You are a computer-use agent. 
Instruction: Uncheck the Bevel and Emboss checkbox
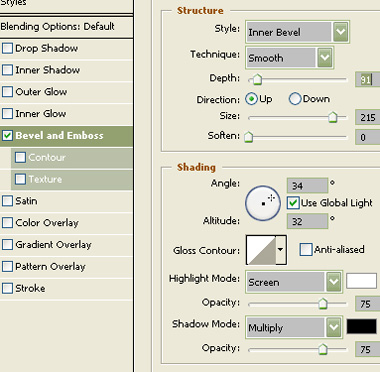(7, 136)
